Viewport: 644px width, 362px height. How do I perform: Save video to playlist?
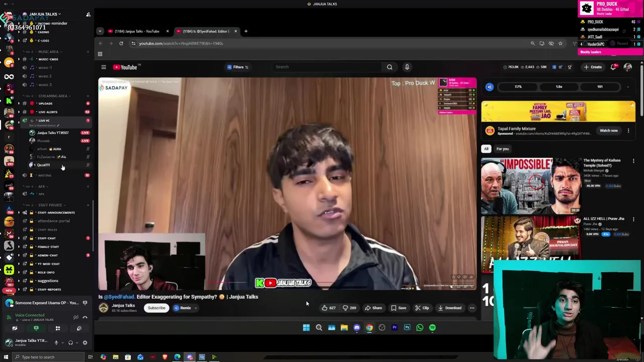coord(398,308)
